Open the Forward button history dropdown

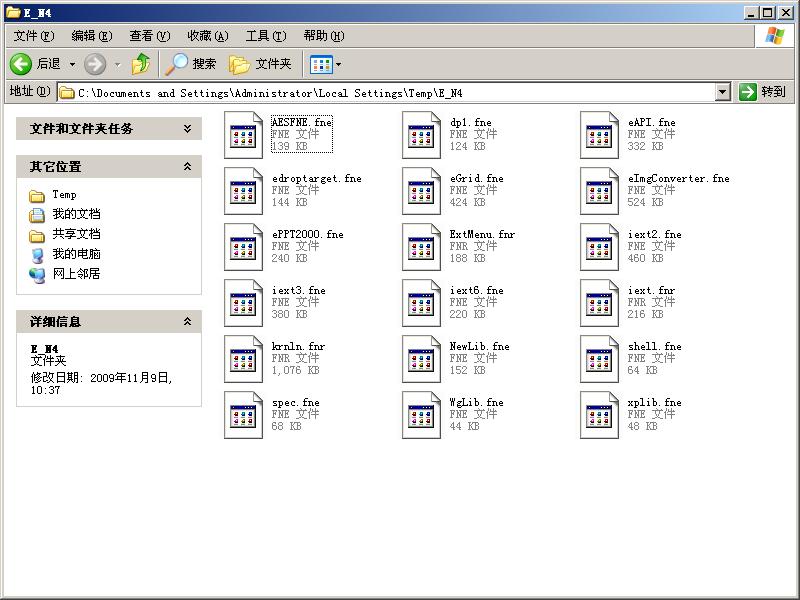click(118, 64)
